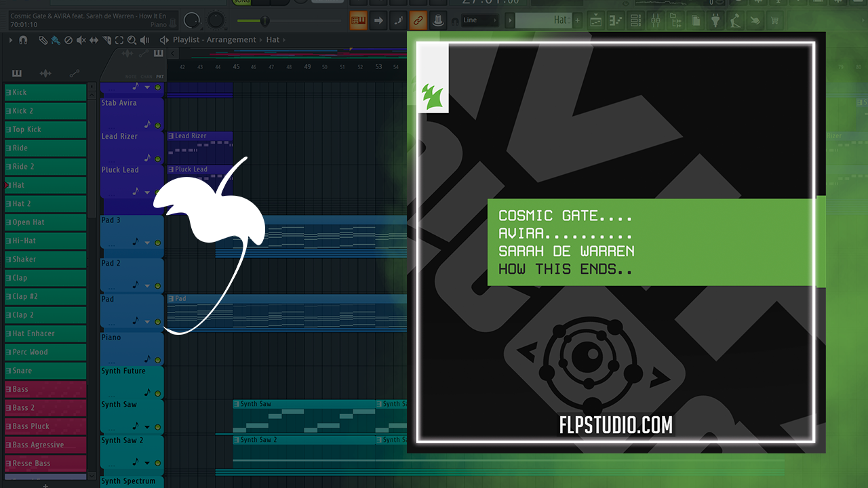Screen dimensions: 868x488
Task: Select the Mute tool in playlist toolbar
Action: [x=81, y=40]
